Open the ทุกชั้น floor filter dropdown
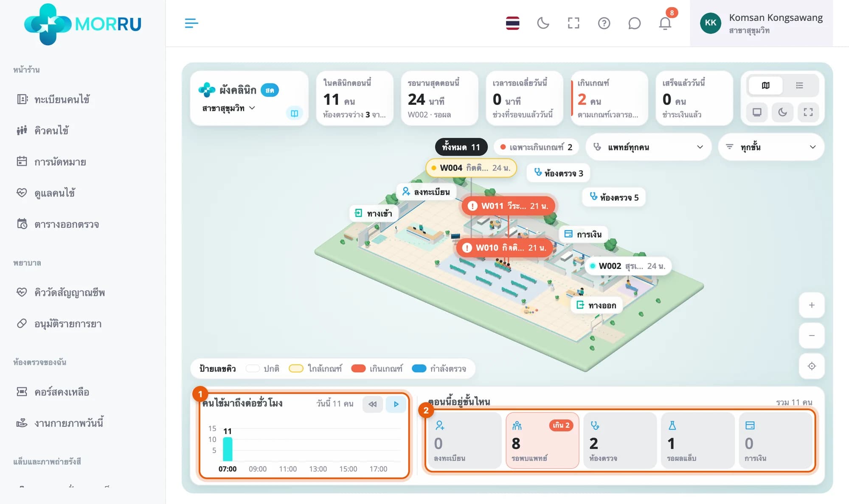 pyautogui.click(x=771, y=147)
